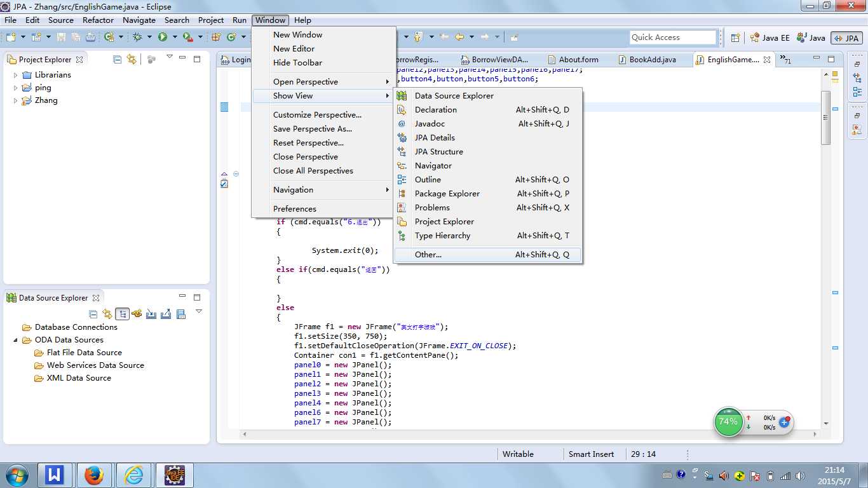Click the Import profiles icon

151,314
